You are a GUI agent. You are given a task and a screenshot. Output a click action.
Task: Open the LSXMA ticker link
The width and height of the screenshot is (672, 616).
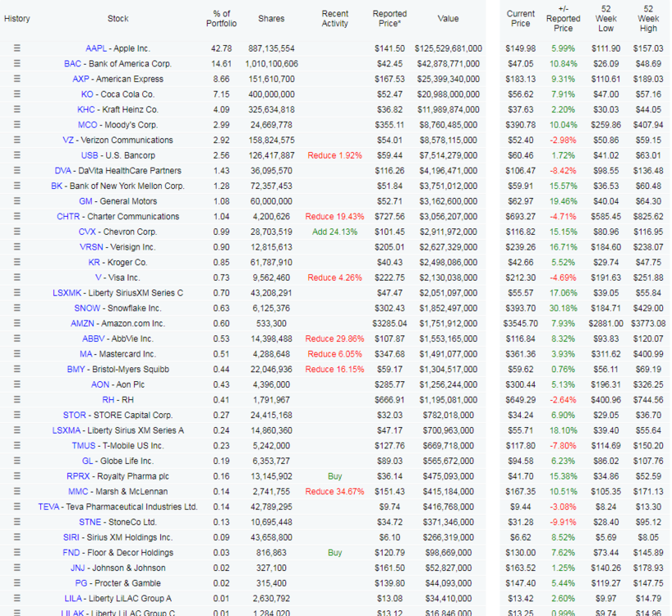point(67,430)
